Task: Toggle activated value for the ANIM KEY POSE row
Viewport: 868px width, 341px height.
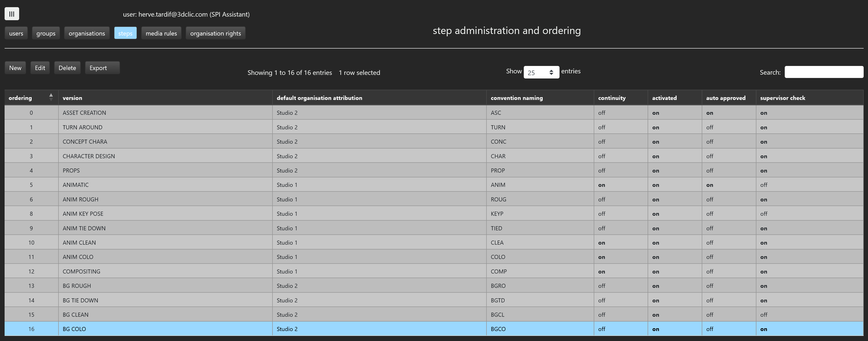Action: coord(655,214)
